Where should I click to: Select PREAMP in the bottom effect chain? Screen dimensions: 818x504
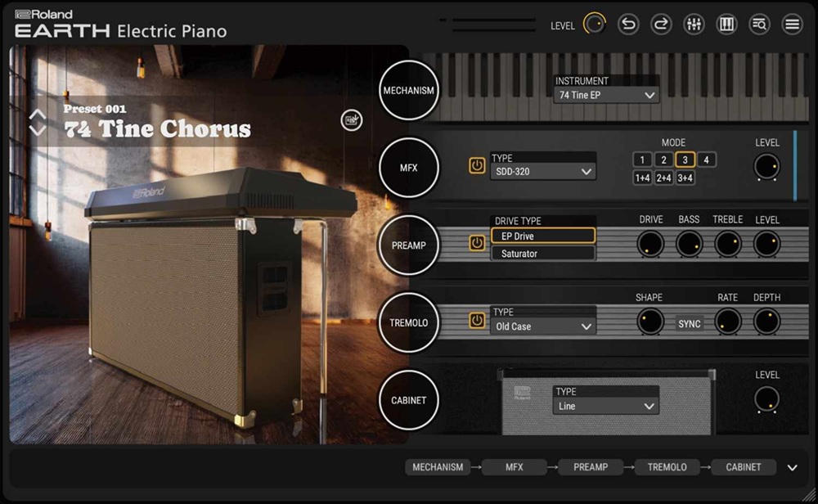pos(591,467)
